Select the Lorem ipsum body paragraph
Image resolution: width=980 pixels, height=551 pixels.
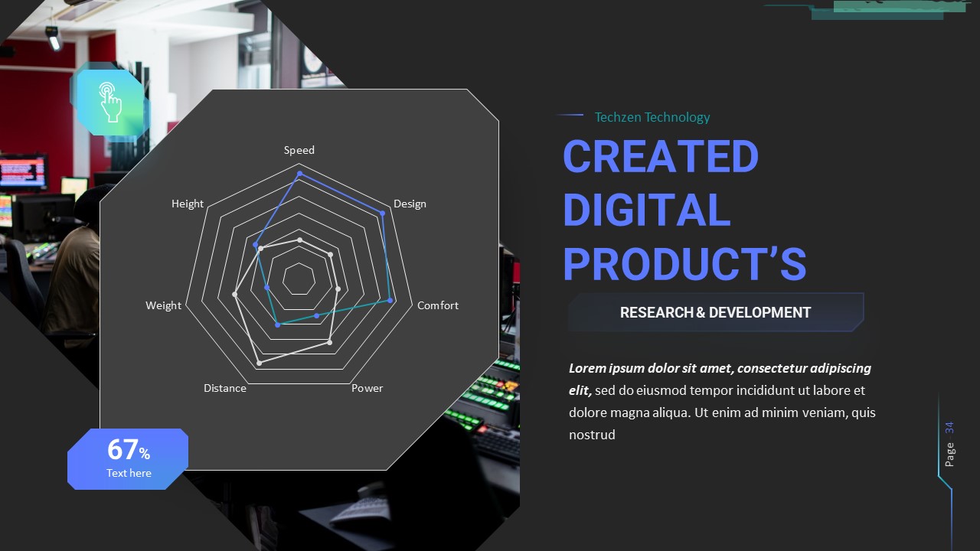tap(720, 401)
